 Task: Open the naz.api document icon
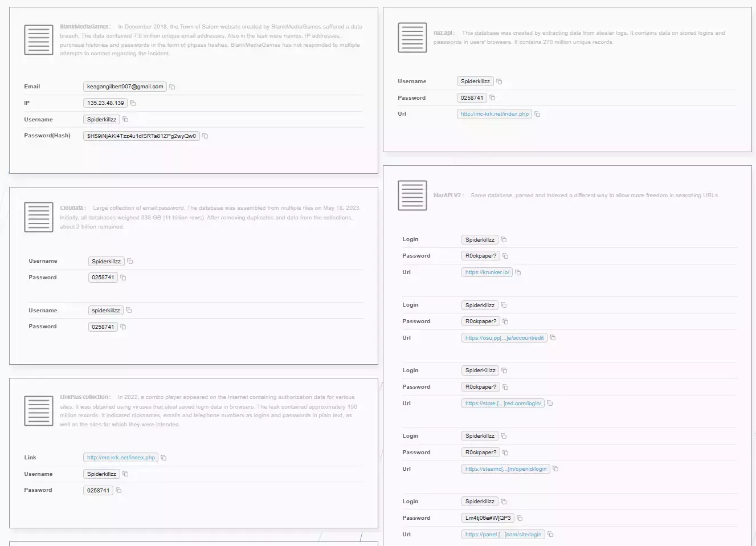412,38
